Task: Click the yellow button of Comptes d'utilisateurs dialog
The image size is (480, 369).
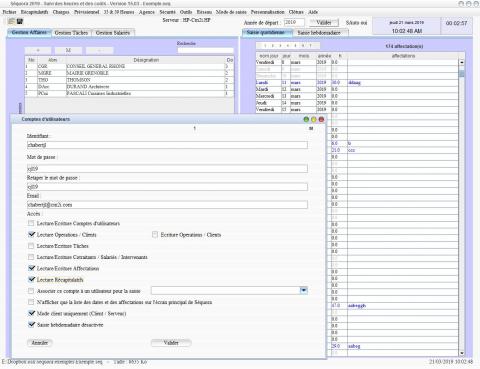Action: click(314, 119)
